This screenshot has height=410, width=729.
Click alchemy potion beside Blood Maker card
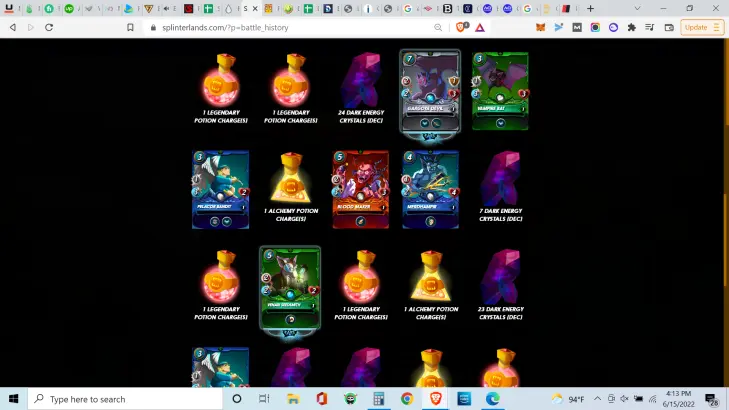click(x=291, y=187)
